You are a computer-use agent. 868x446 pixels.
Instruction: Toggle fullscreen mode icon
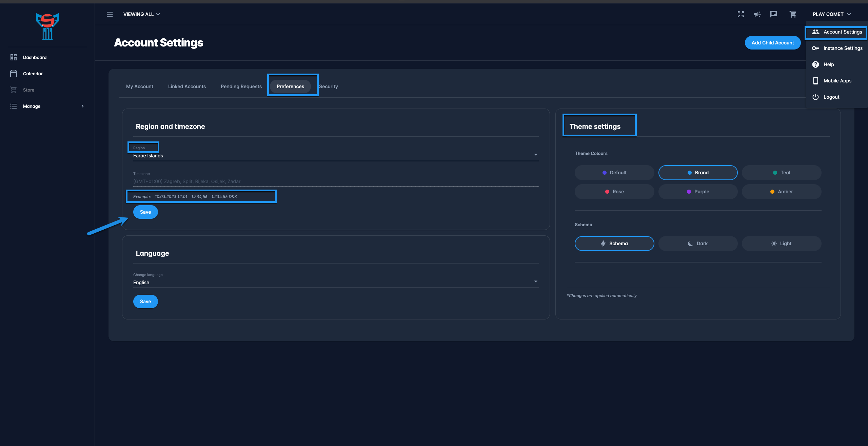tap(741, 14)
